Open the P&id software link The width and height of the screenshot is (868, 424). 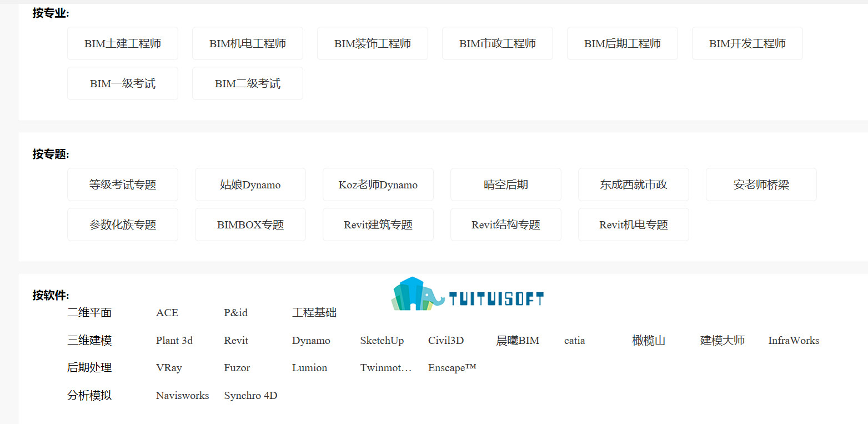(x=236, y=313)
